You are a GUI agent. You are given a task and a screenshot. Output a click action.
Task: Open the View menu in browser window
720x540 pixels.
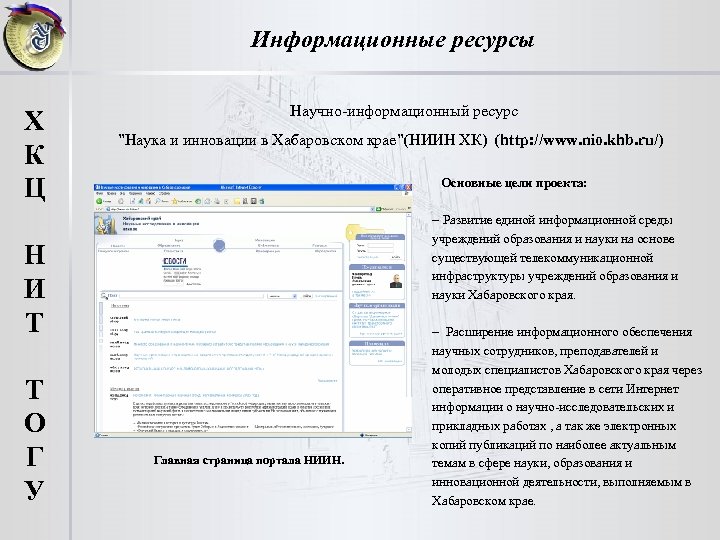click(123, 193)
